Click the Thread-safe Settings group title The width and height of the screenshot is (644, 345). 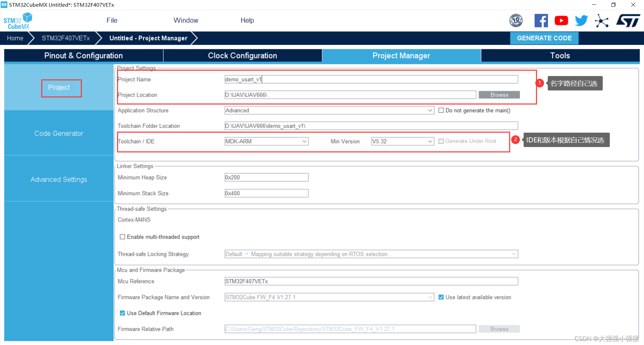point(142,209)
